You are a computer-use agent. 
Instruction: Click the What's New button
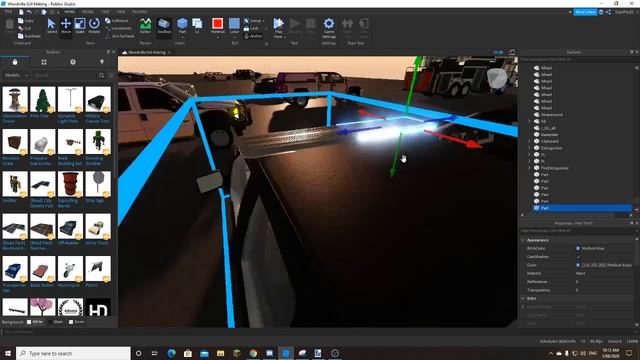pyautogui.click(x=585, y=12)
